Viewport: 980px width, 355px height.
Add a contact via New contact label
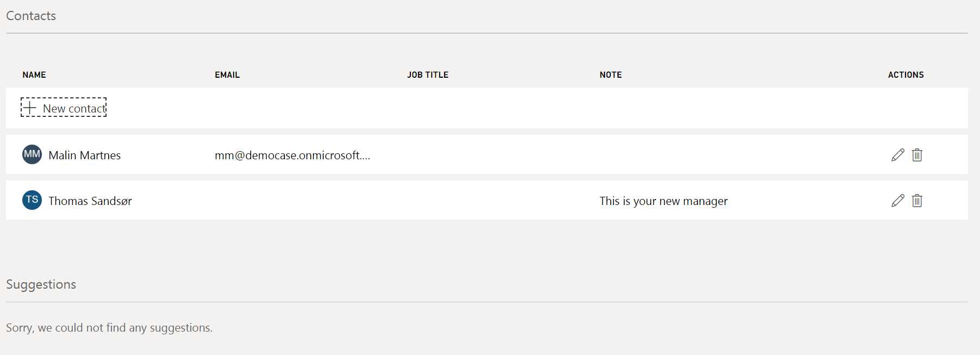[x=74, y=109]
